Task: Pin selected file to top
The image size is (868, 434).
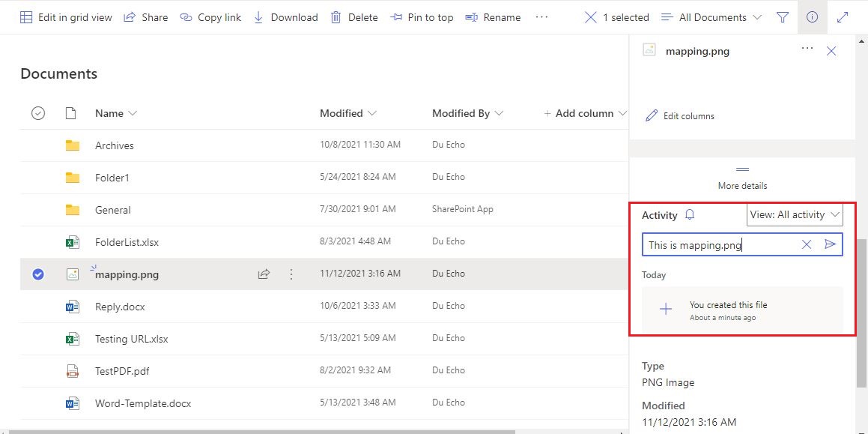Action: coord(421,17)
